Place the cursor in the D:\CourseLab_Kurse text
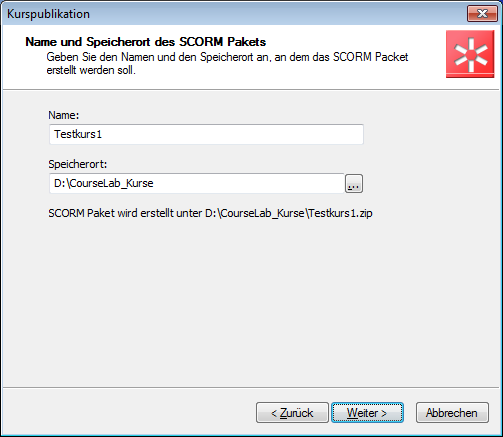The width and height of the screenshot is (503, 437). coord(104,183)
